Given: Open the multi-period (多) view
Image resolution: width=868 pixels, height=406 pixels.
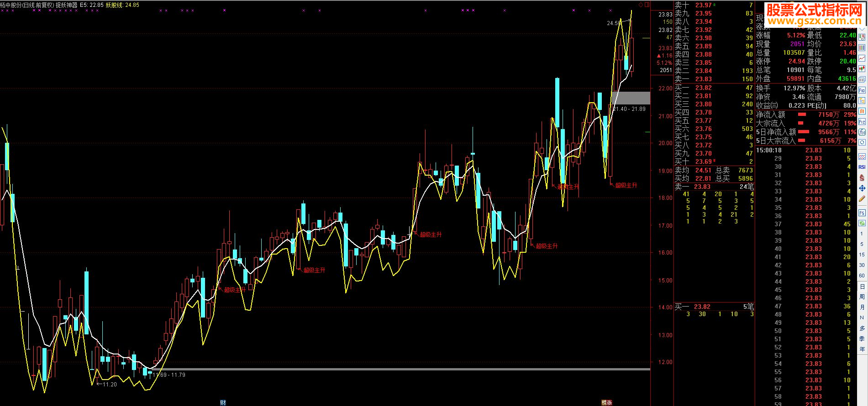Looking at the screenshot, I should tap(862, 328).
